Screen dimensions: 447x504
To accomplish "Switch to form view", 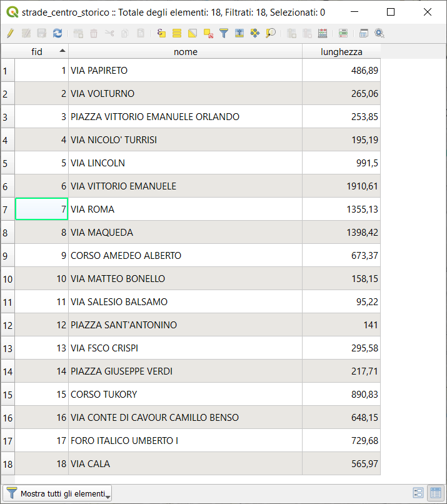I will 418,493.
